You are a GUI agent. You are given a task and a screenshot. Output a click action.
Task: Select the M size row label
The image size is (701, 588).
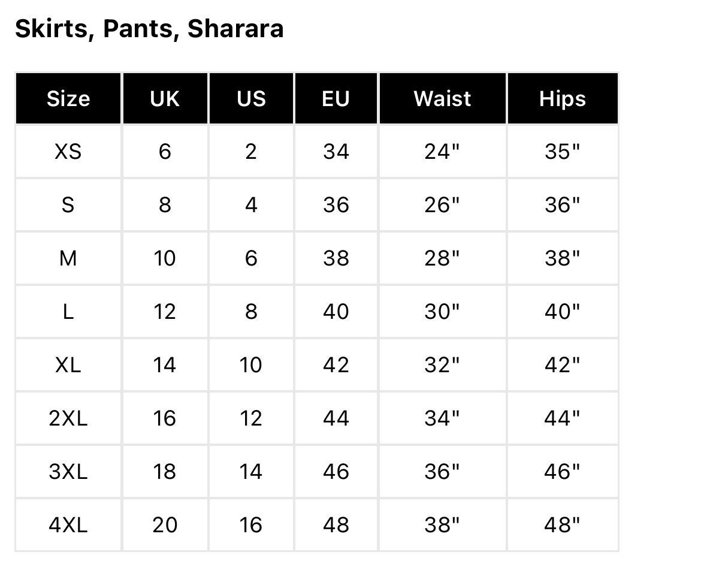(68, 258)
